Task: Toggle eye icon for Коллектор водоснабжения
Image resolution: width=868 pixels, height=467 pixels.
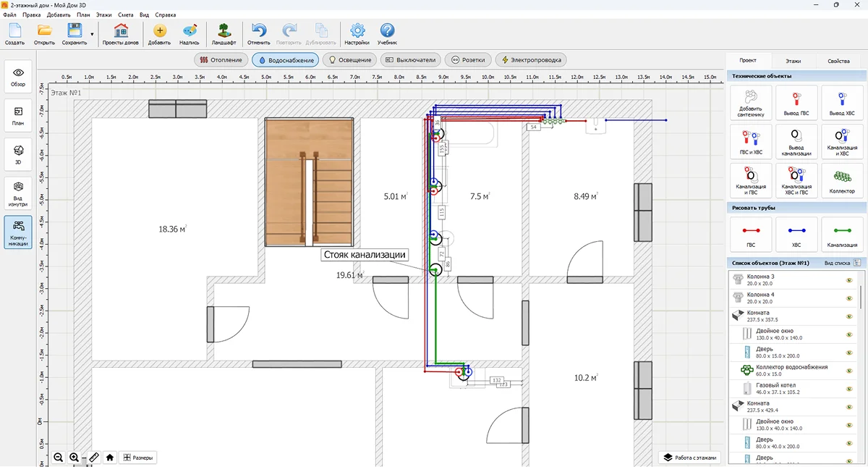Action: point(849,371)
